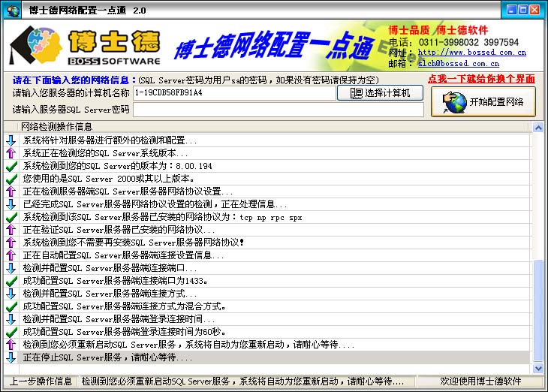This screenshot has width=548, height=392.
Task: Click phone number 0311-3998032 3997594 text
Action: (x=468, y=42)
